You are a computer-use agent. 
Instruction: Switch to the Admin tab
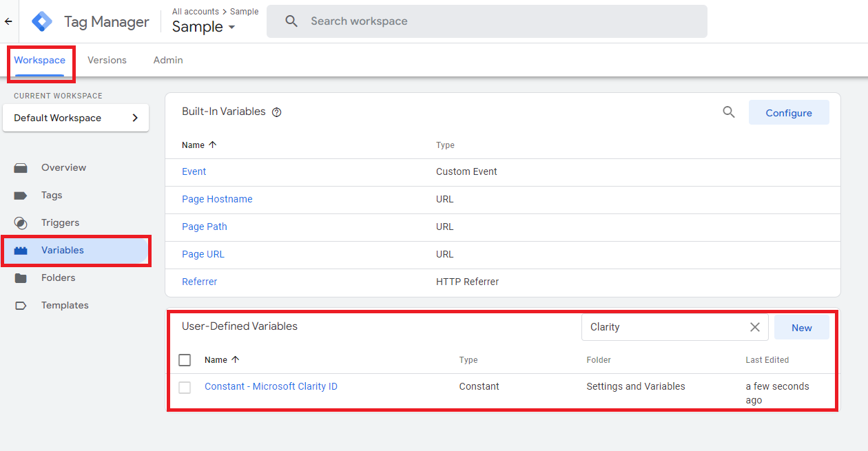(168, 60)
